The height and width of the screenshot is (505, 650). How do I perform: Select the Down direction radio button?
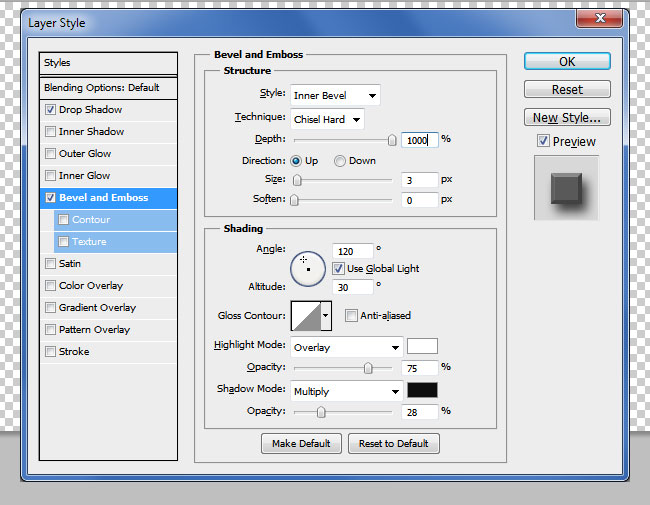(x=340, y=161)
